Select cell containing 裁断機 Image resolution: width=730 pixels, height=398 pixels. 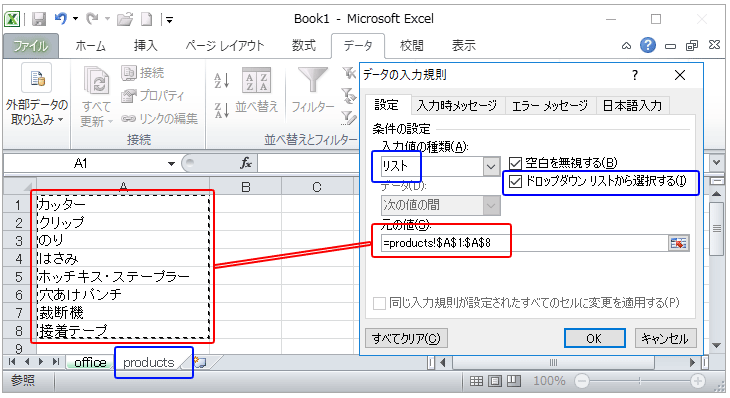pos(123,313)
